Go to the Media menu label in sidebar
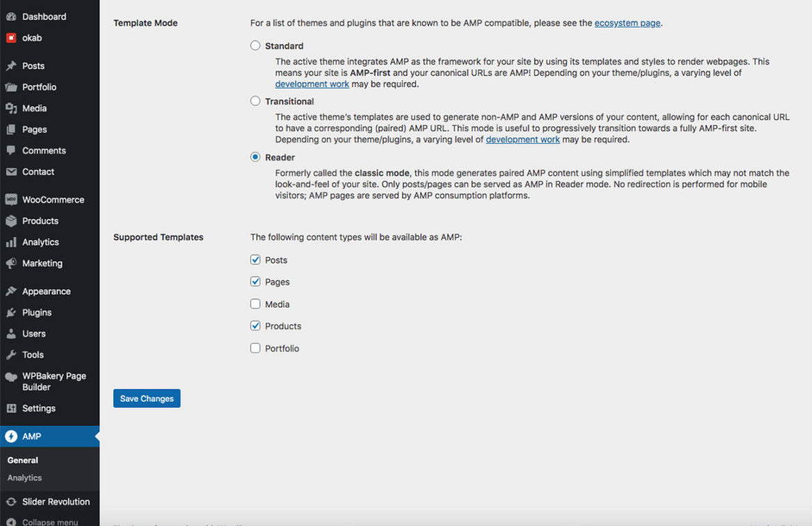Screen dimensions: 812x526 [35, 108]
